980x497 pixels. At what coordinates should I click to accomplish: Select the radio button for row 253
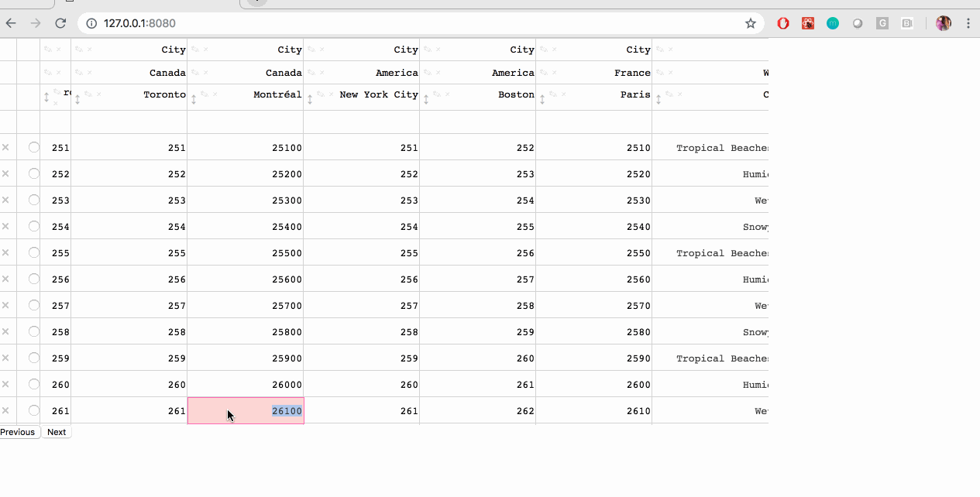[x=34, y=200]
